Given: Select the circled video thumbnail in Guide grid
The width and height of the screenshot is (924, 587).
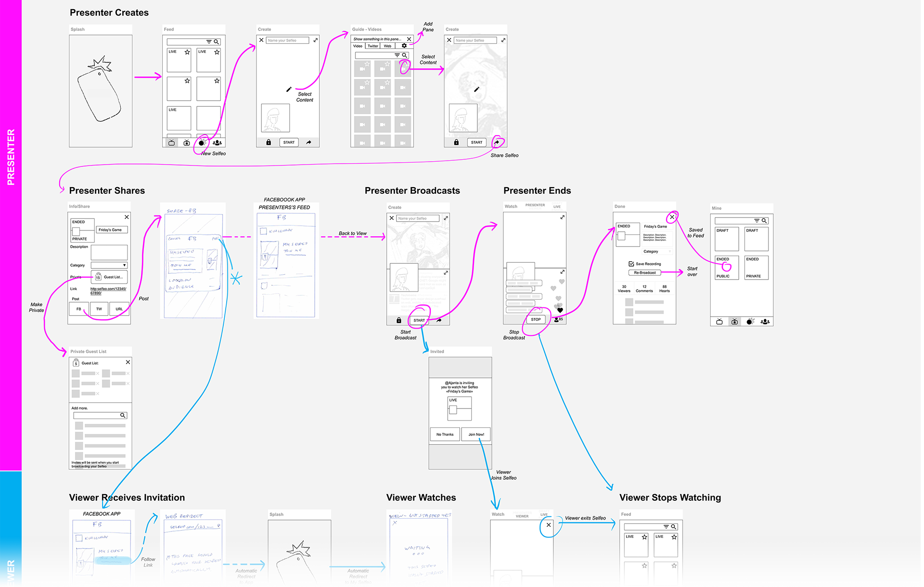Looking at the screenshot, I should [403, 68].
